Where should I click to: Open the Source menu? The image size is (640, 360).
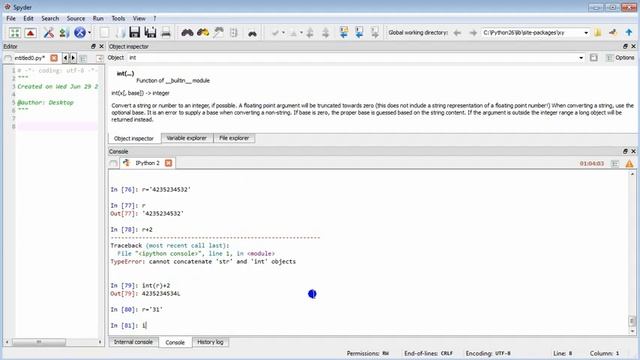76,18
